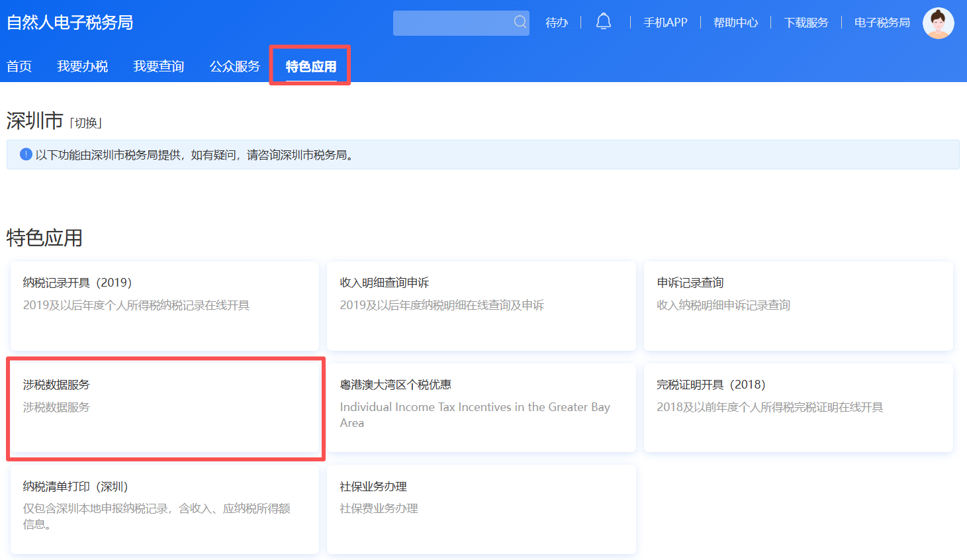The height and width of the screenshot is (560, 967).
Task: Click the user avatar icon
Action: 938,23
